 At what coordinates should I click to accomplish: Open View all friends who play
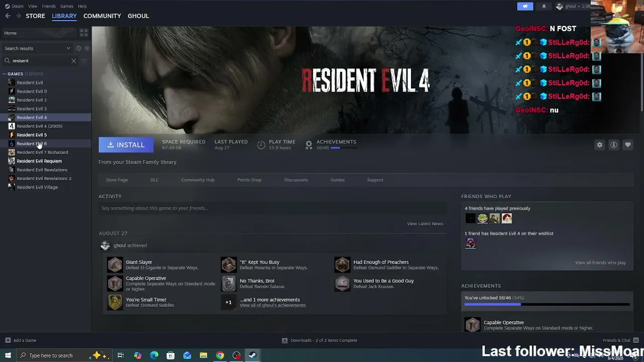pos(600,262)
